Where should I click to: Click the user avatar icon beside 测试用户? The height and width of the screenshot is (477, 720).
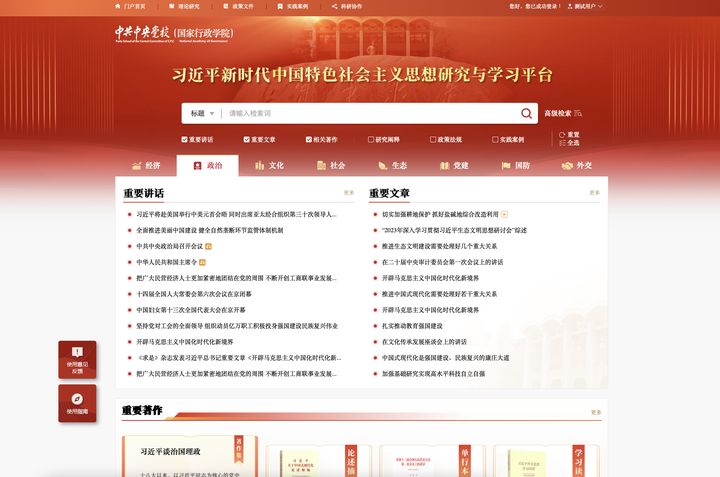570,6
